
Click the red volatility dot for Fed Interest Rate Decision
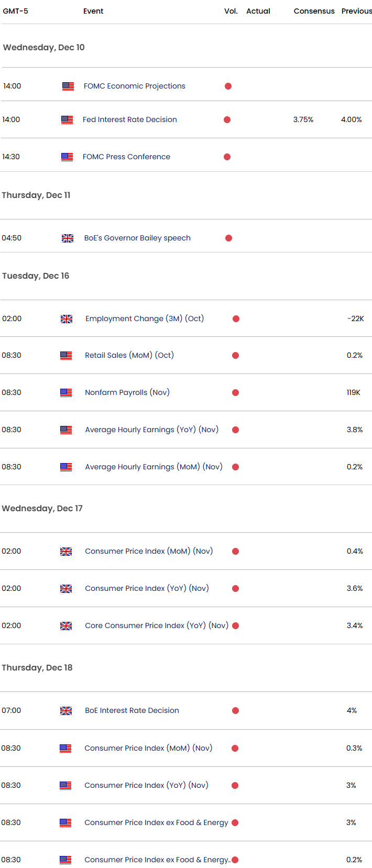[227, 120]
